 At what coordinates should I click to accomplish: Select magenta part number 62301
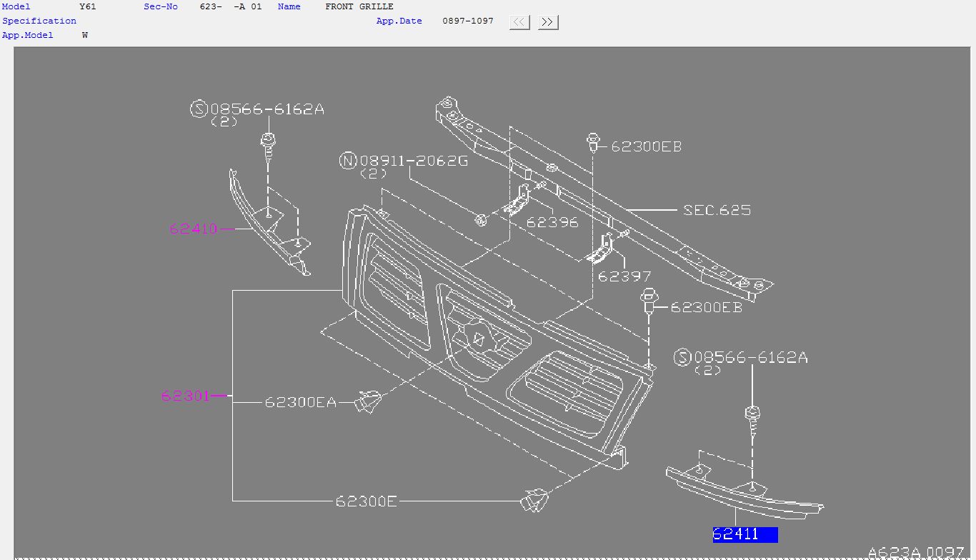(186, 395)
